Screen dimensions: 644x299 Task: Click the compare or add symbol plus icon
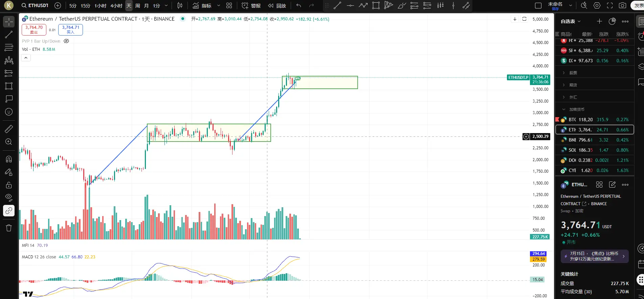pyautogui.click(x=58, y=6)
